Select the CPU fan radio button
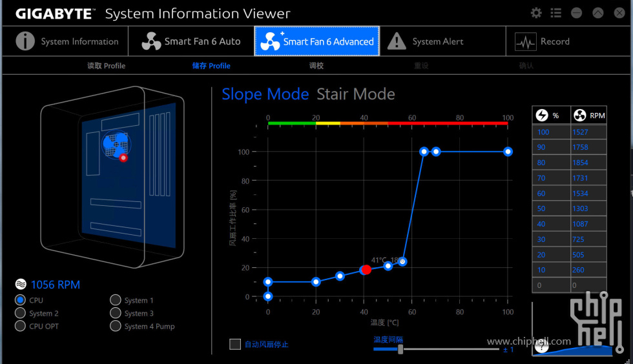633x364 pixels. pyautogui.click(x=20, y=300)
